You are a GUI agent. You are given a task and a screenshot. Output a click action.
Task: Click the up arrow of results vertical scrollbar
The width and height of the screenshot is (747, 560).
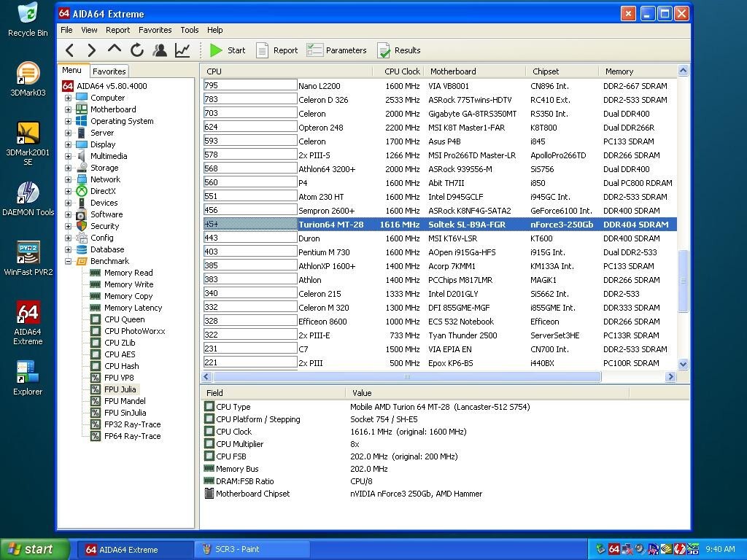pos(683,71)
